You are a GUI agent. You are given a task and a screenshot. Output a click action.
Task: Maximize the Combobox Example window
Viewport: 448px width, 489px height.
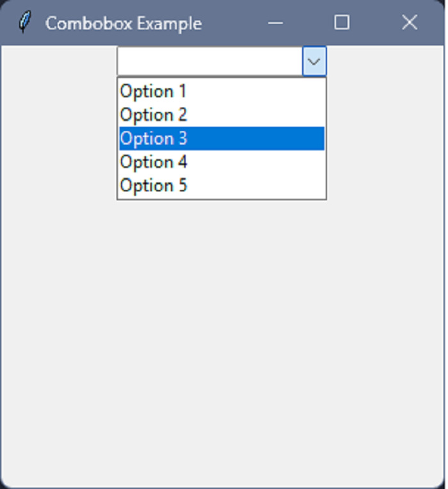tap(342, 23)
